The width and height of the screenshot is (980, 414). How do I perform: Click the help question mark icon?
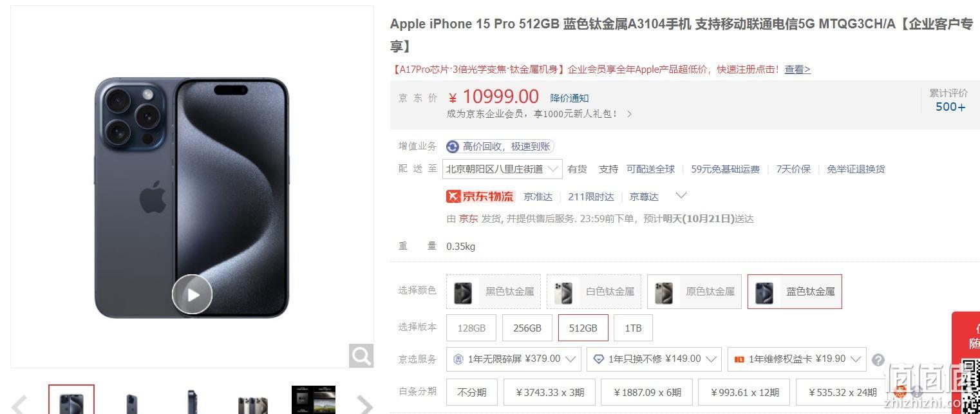click(878, 360)
